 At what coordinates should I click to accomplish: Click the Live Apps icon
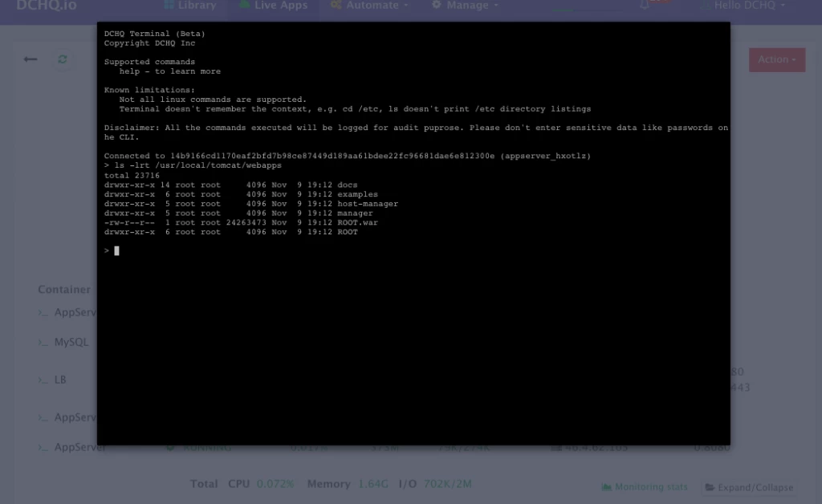click(244, 5)
